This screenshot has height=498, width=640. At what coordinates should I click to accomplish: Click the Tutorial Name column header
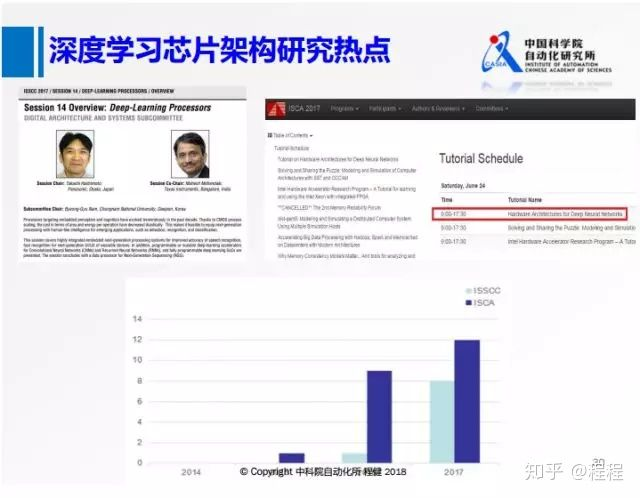[x=524, y=200]
